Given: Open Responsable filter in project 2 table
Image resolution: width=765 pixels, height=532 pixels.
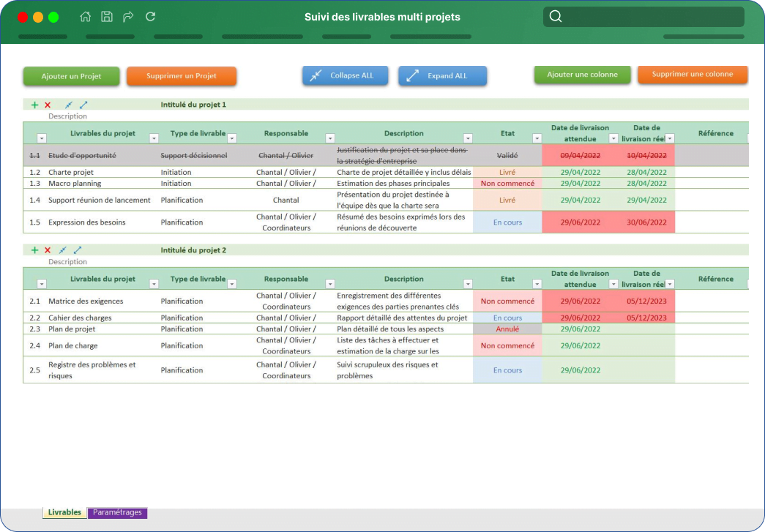Looking at the screenshot, I should click(330, 284).
